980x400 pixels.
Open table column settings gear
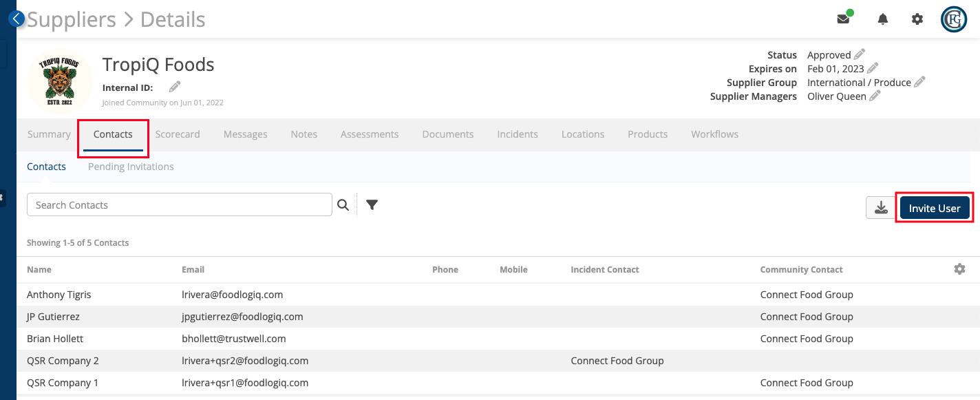[960, 269]
